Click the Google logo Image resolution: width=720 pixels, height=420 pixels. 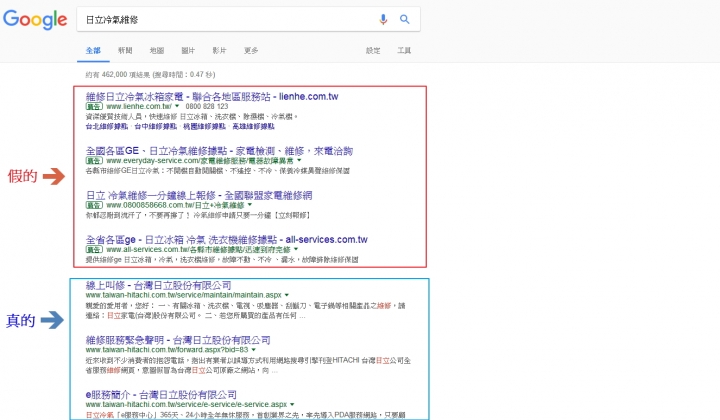[35, 19]
